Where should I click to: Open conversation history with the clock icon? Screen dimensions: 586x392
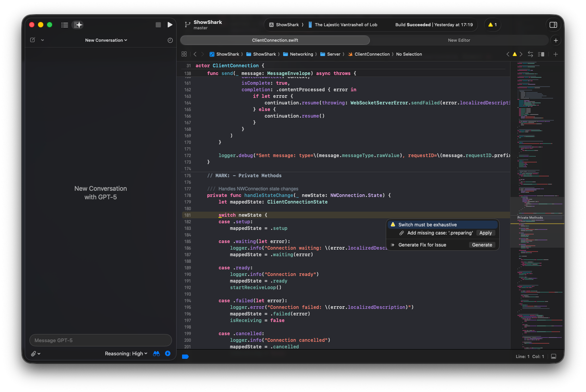click(x=169, y=40)
